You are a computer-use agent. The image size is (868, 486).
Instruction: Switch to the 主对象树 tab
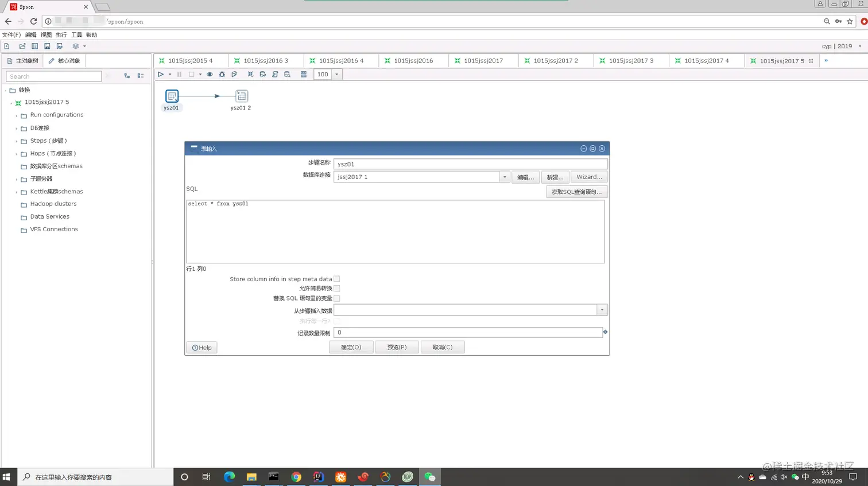[22, 60]
